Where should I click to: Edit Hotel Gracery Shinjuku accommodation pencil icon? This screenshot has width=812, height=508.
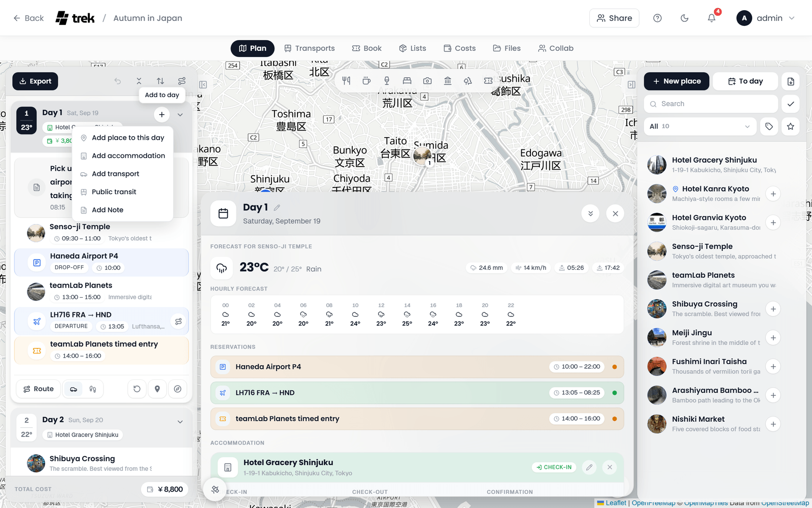coord(589,467)
